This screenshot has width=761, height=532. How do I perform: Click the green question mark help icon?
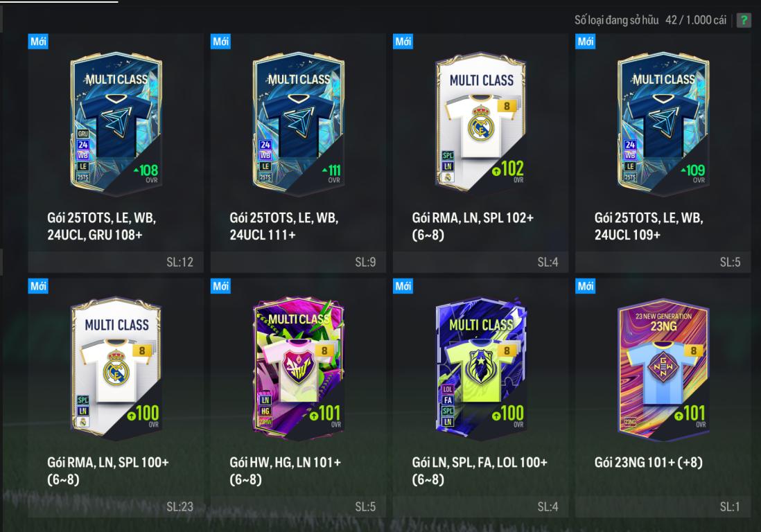(x=743, y=20)
